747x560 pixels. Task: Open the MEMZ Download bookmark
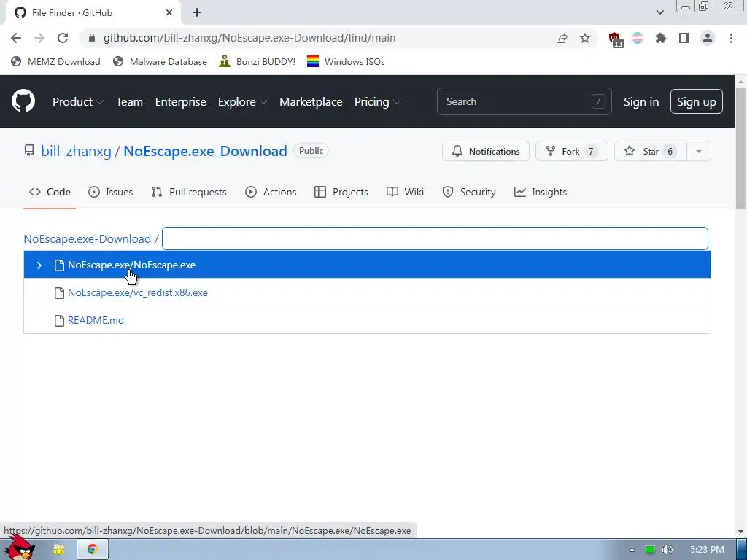point(55,61)
